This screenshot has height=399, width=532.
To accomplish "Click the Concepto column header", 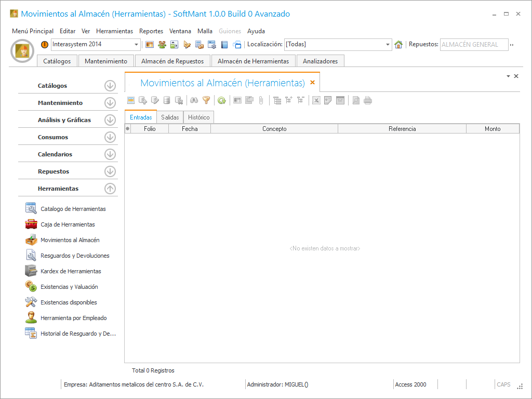I will (274, 129).
